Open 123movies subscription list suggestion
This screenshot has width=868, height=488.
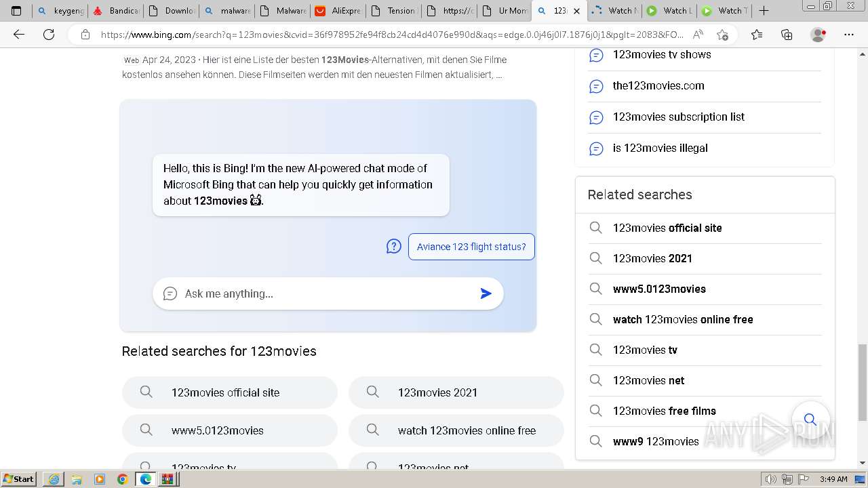679,117
